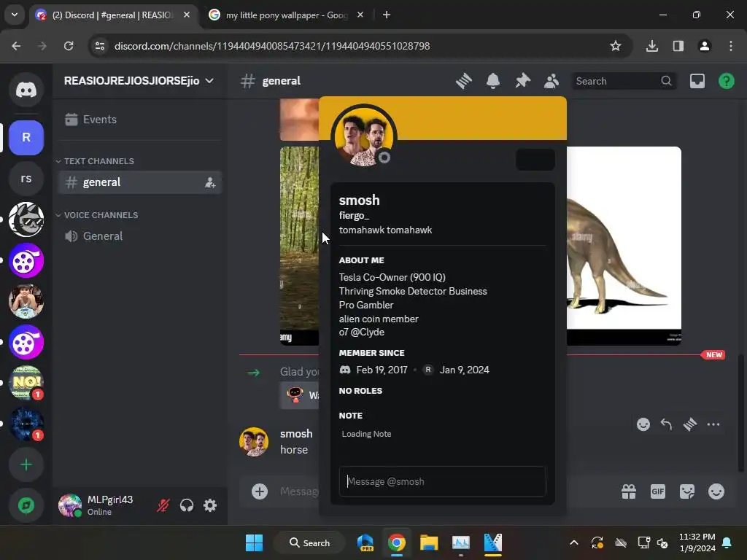
Task: Bookmark this page with star
Action: click(x=615, y=46)
